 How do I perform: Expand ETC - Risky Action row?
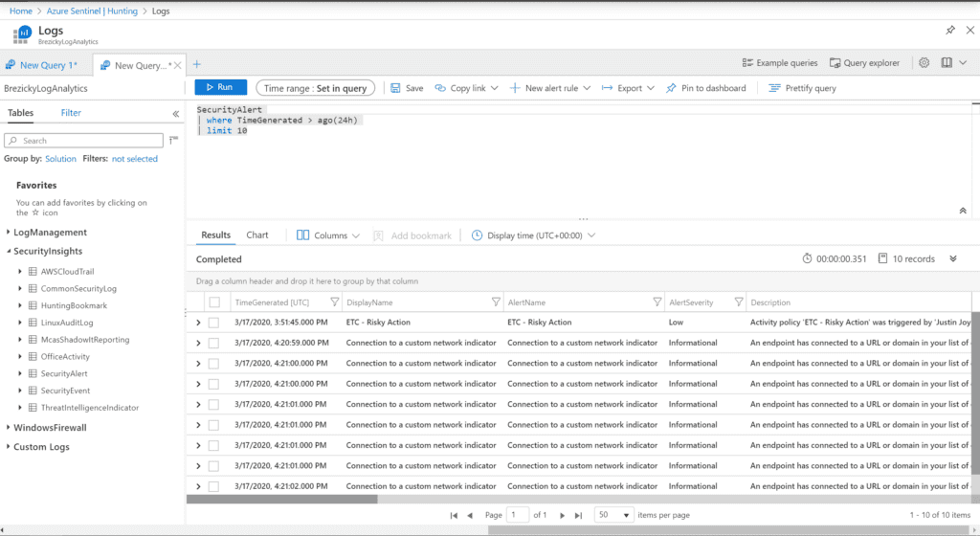198,323
